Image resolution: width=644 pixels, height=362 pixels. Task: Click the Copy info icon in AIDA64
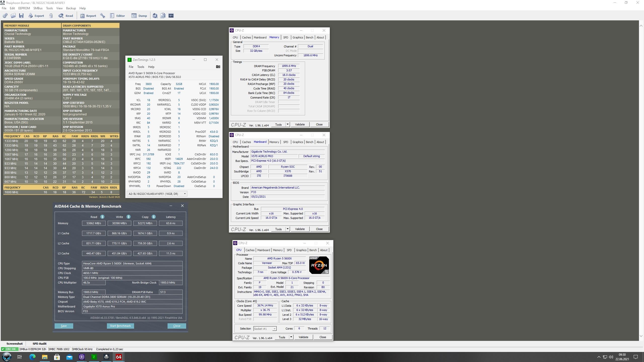(154, 217)
